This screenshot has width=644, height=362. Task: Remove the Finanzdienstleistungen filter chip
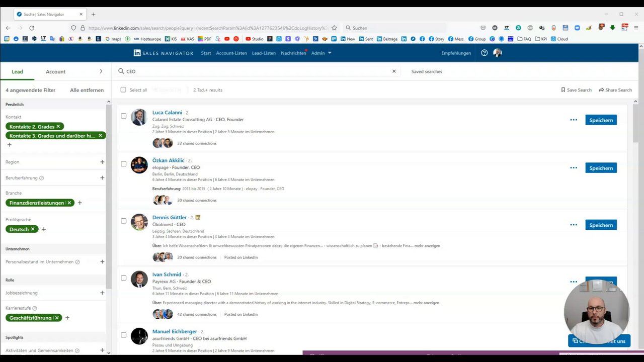(69, 203)
